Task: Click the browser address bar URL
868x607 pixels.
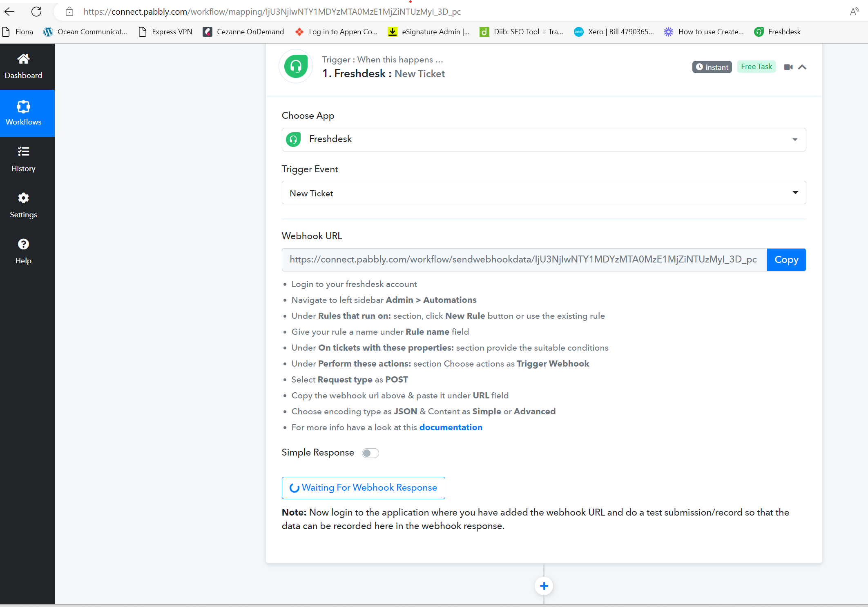Action: click(272, 11)
